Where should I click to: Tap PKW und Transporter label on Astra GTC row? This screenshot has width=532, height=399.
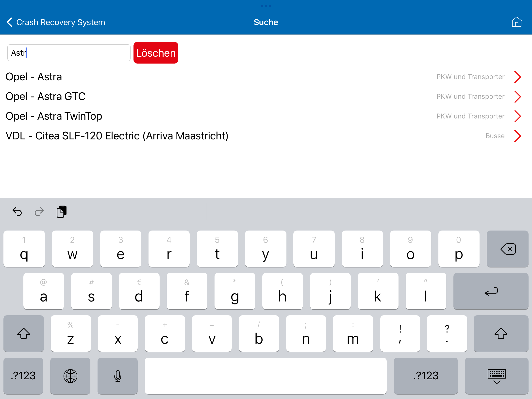pyautogui.click(x=470, y=97)
